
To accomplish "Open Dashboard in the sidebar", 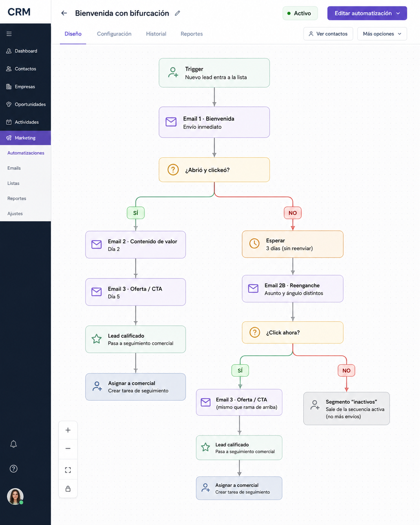I will click(25, 51).
